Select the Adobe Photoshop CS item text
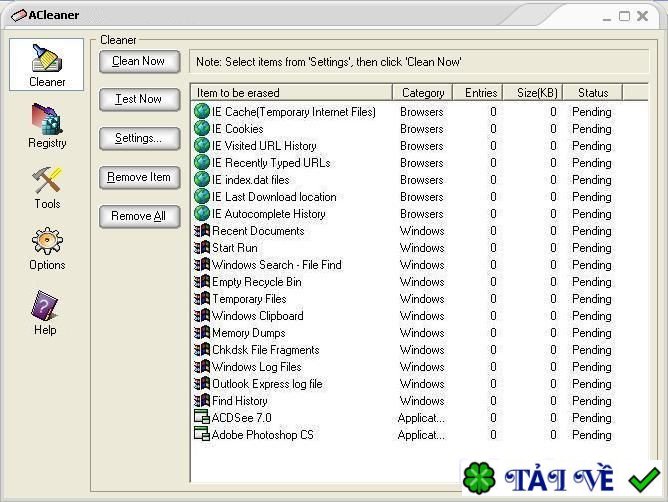 coord(262,435)
